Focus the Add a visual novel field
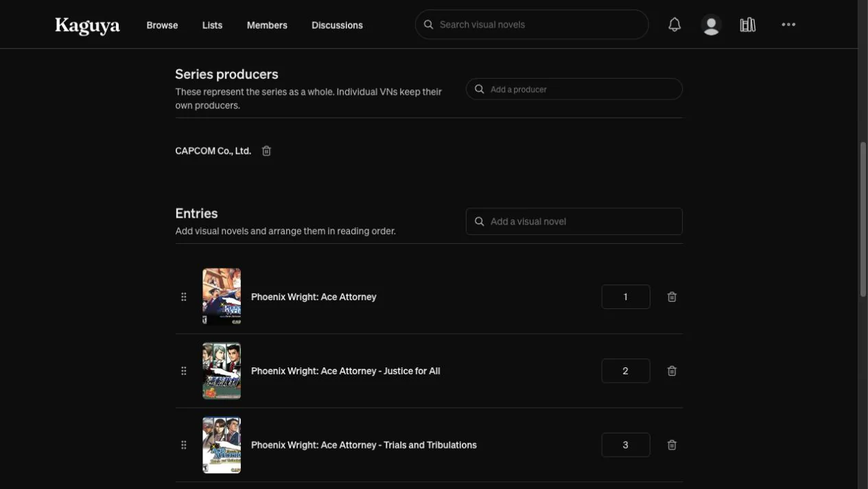 [x=574, y=222]
